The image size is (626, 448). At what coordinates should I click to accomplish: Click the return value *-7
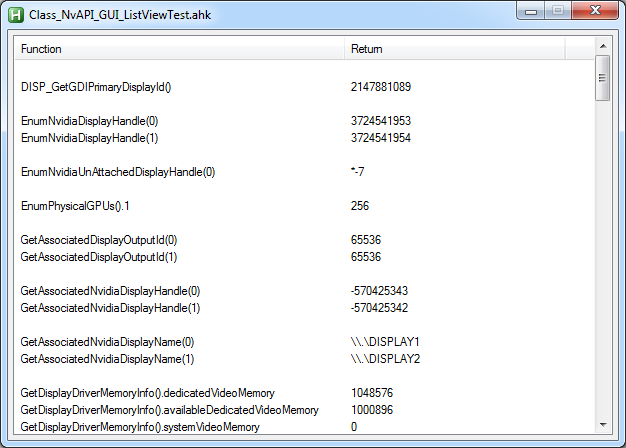click(357, 172)
